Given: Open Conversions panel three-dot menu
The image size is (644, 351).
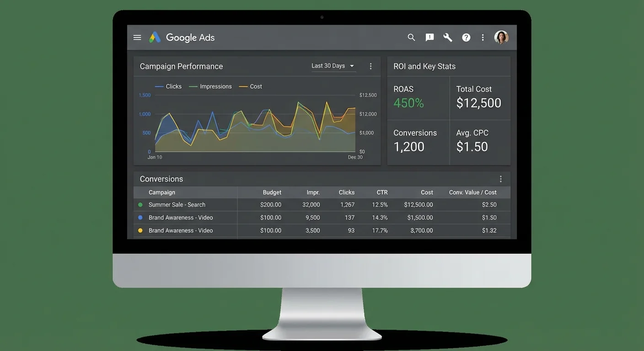Looking at the screenshot, I should pos(500,179).
